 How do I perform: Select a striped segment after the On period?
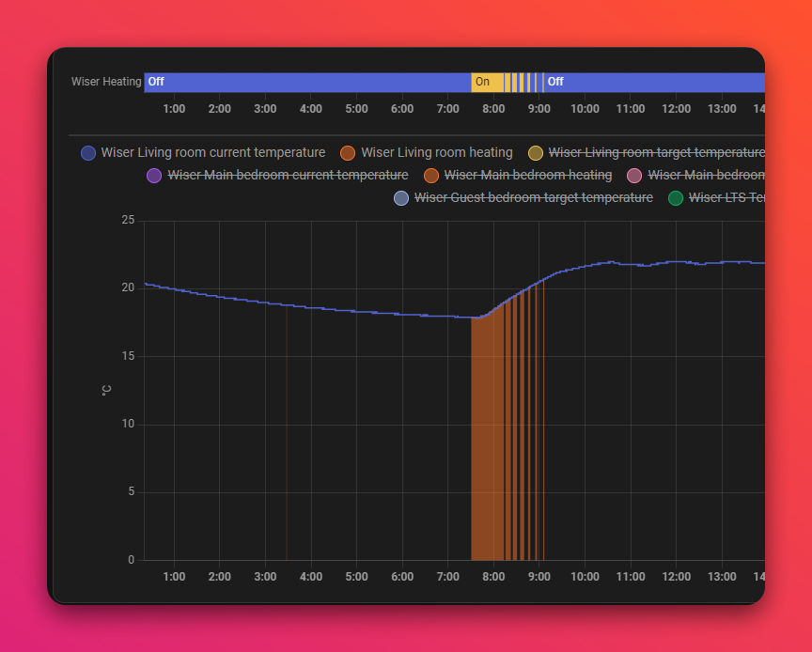(515, 82)
